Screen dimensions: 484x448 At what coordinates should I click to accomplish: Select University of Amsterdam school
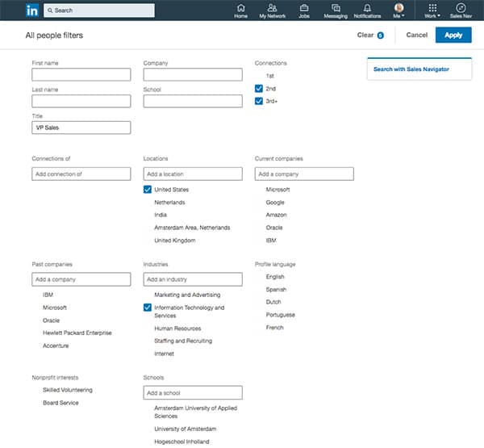186,429
